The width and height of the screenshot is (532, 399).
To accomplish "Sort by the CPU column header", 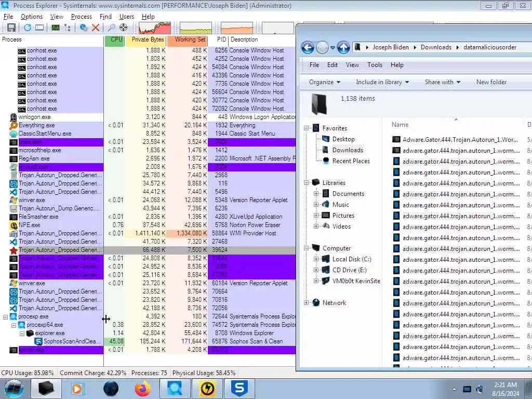I will (x=115, y=39).
